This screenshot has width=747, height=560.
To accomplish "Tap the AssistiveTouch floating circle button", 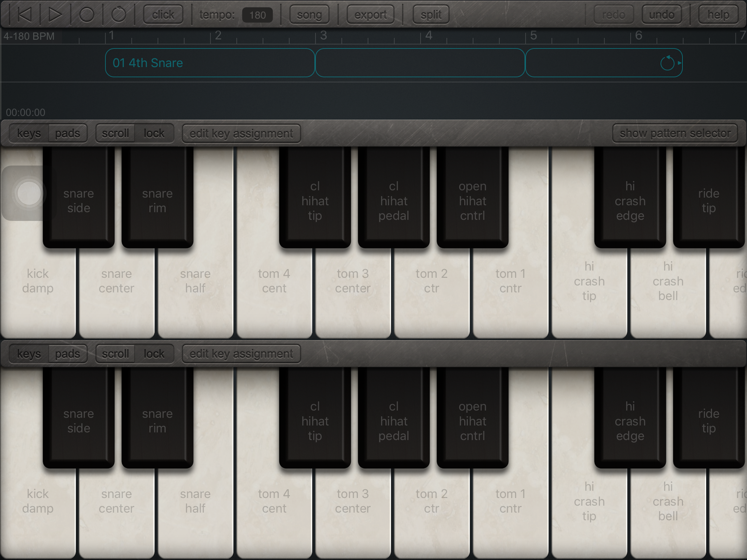I will (x=29, y=193).
